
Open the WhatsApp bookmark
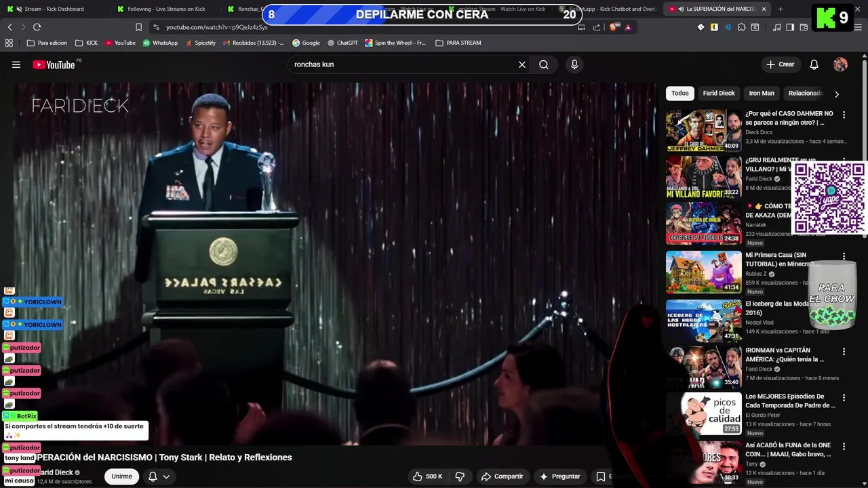(x=160, y=43)
